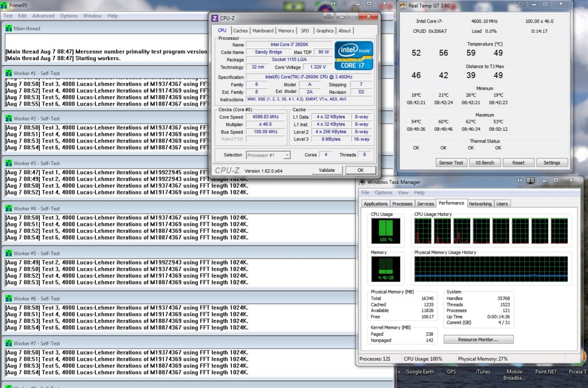Click the Worker #6 Self-Test window icon
Image resolution: width=588 pixels, height=388 pixels.
(9, 298)
